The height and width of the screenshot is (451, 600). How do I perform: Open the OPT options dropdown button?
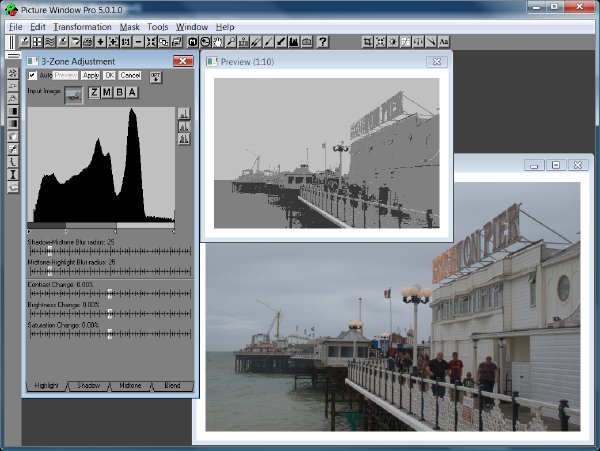point(155,77)
